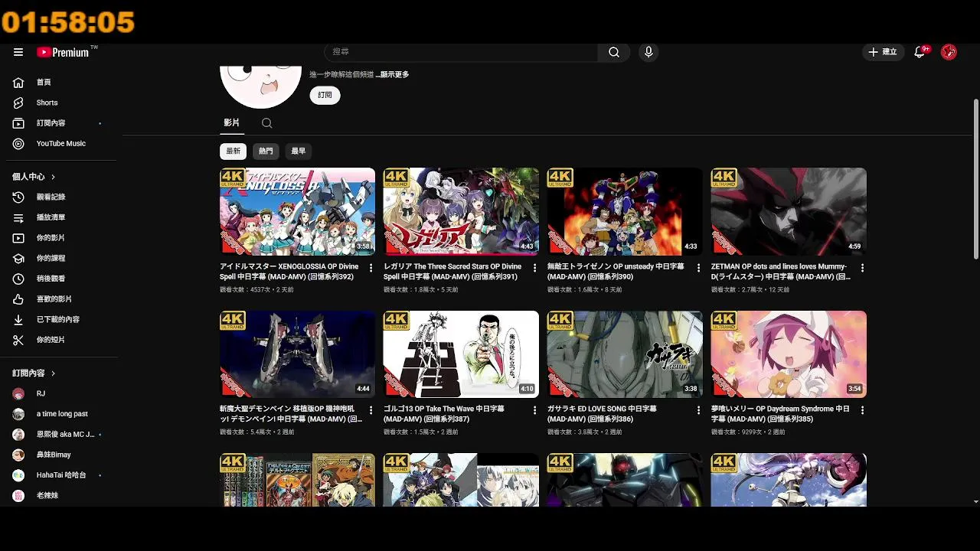Open options for ZETMAN video
980x551 pixels.
862,268
